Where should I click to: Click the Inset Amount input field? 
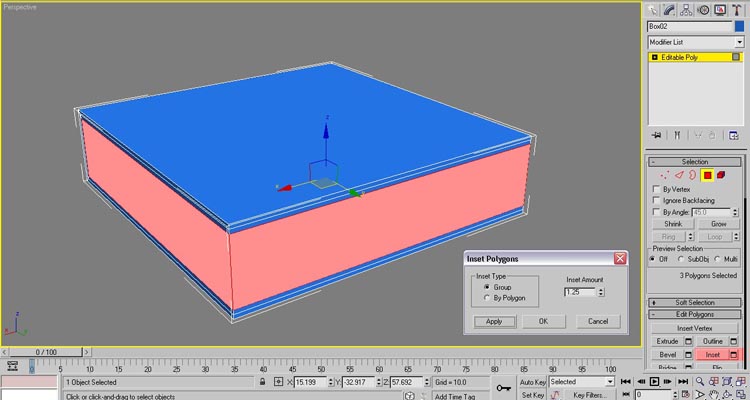coord(579,292)
